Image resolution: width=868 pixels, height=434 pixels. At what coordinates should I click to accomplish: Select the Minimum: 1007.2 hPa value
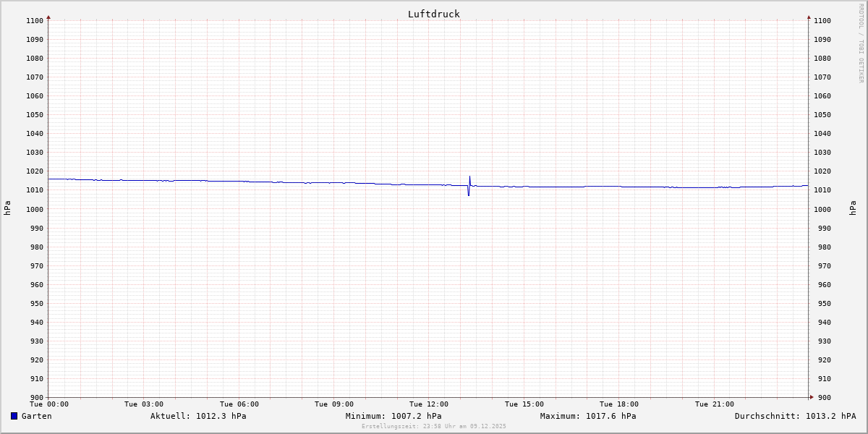tap(393, 416)
